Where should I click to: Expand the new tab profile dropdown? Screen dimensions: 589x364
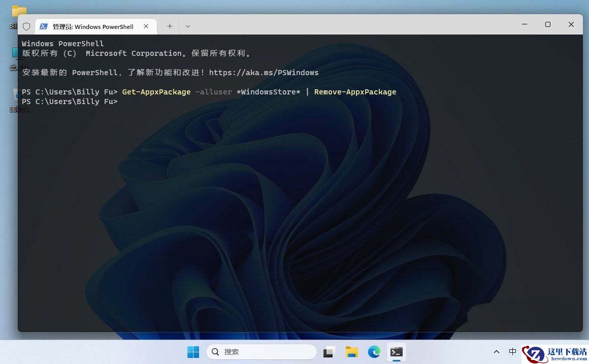[x=188, y=26]
